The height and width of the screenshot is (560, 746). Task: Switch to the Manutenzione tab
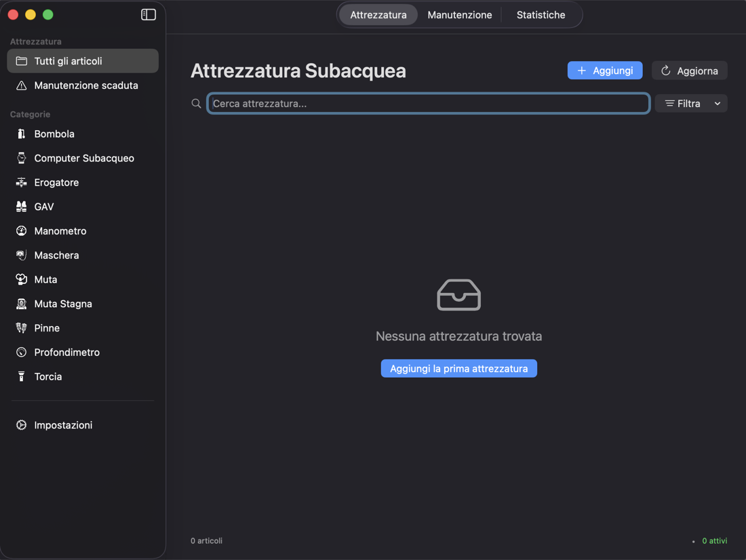[x=460, y=15]
